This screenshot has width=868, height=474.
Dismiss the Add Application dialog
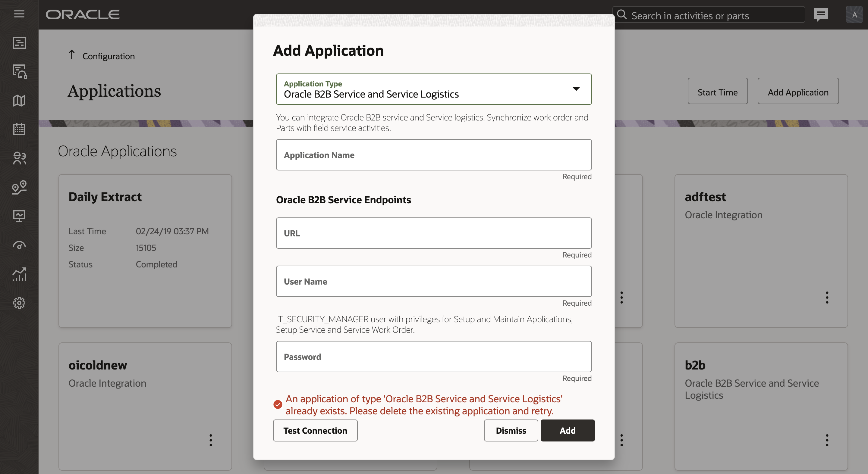point(511,430)
